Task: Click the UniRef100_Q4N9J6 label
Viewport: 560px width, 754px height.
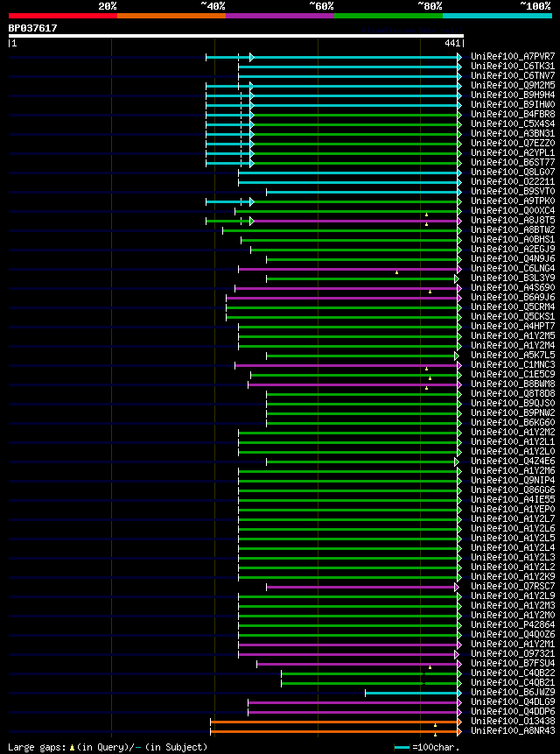Action: (513, 258)
